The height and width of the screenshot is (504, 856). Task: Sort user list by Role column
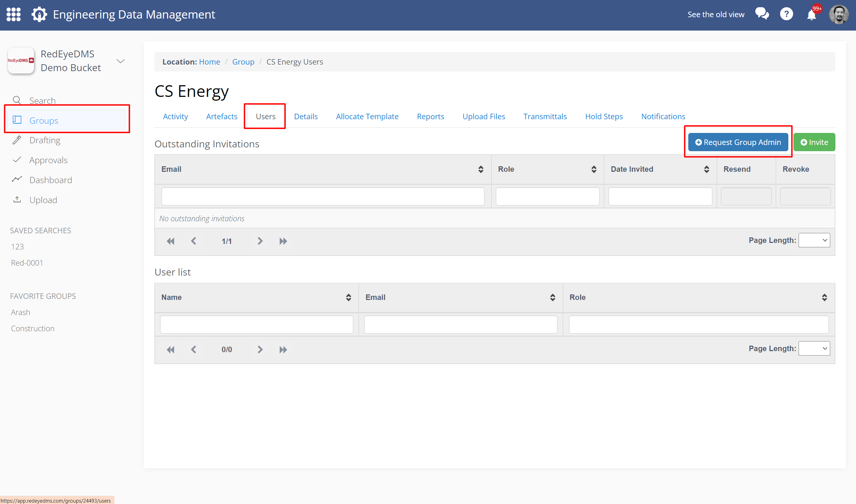point(824,298)
